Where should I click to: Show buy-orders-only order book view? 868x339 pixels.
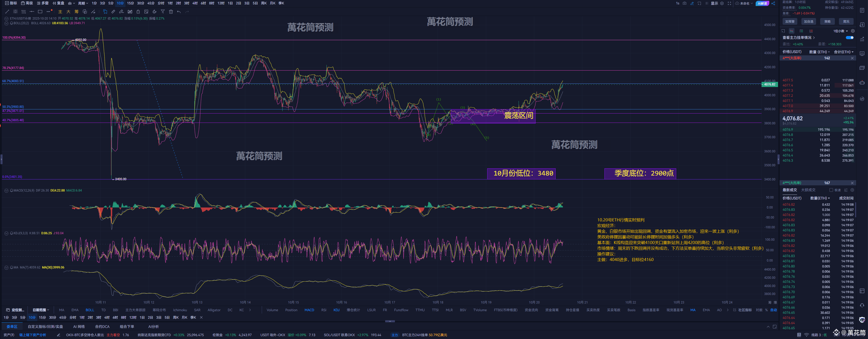801,31
